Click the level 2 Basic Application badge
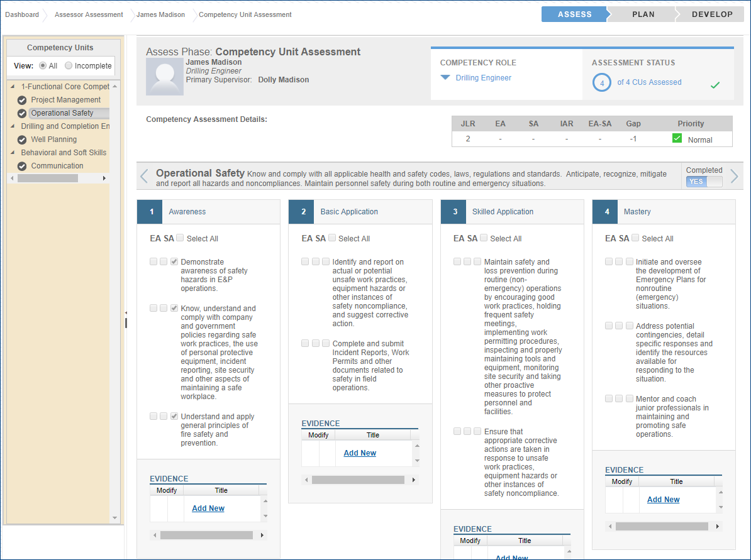This screenshot has width=751, height=560. [301, 212]
